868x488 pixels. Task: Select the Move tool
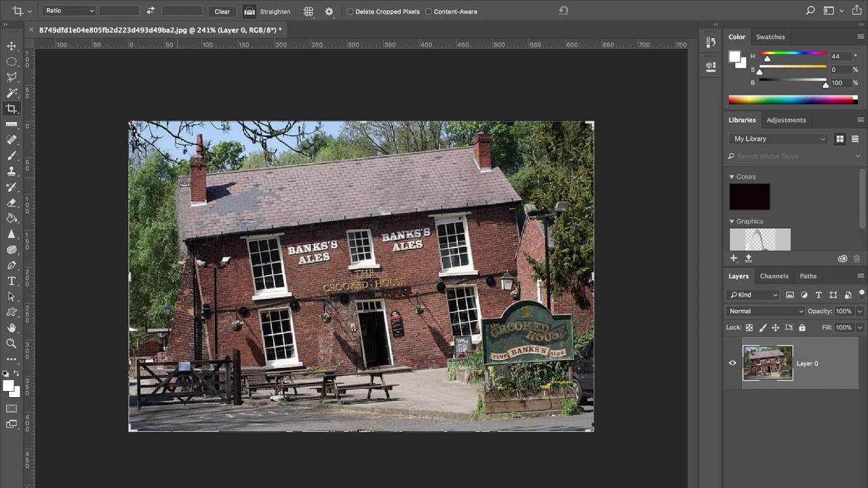pos(12,46)
